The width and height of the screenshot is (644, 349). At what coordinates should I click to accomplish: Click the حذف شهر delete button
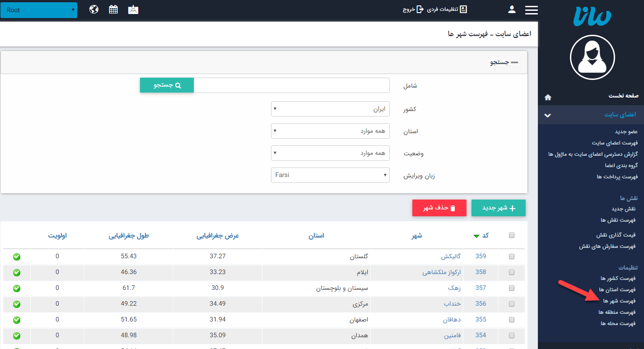439,208
